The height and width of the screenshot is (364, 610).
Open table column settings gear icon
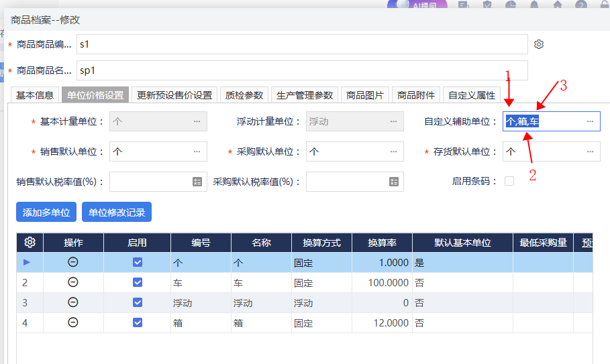pos(30,243)
